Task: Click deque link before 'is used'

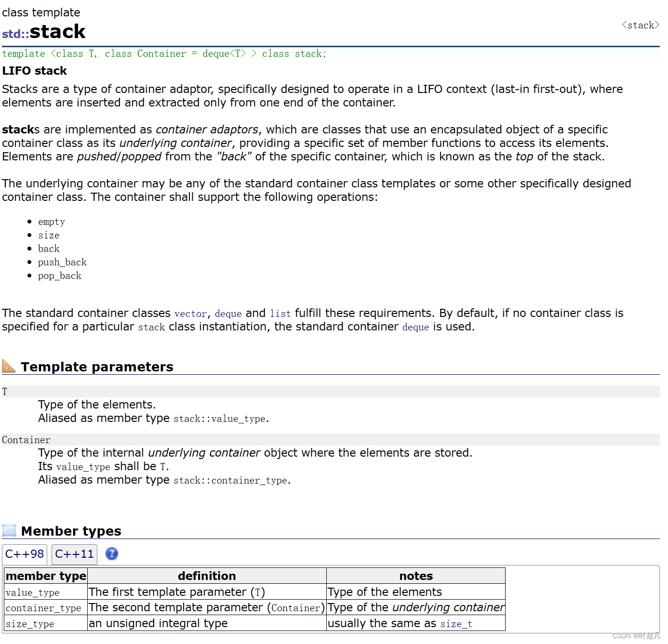Action: point(415,327)
